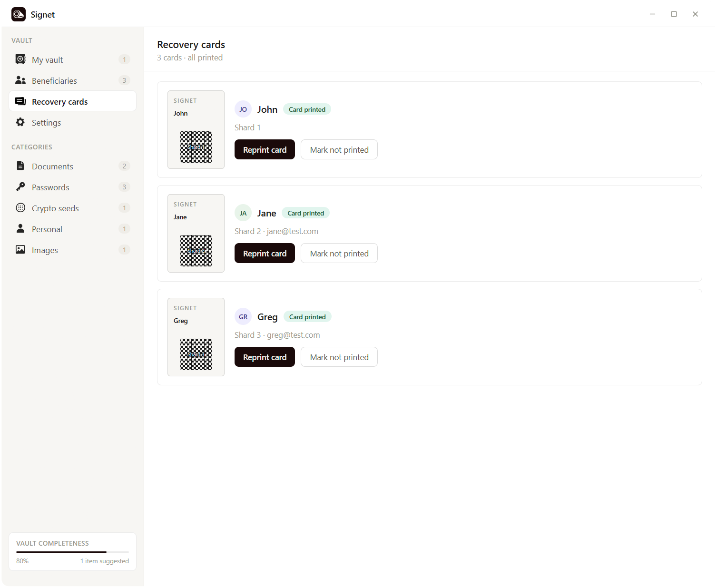Click the Images picture icon

[20, 250]
